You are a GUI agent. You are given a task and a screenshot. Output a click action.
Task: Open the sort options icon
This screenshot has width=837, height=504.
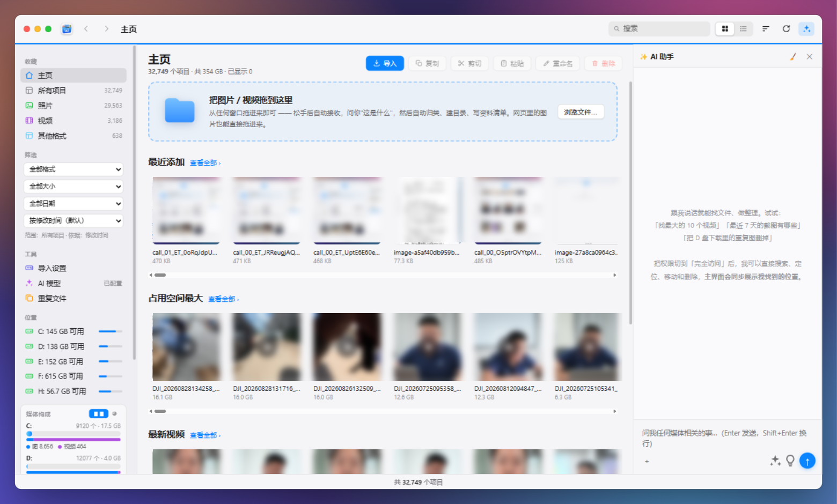coord(766,29)
